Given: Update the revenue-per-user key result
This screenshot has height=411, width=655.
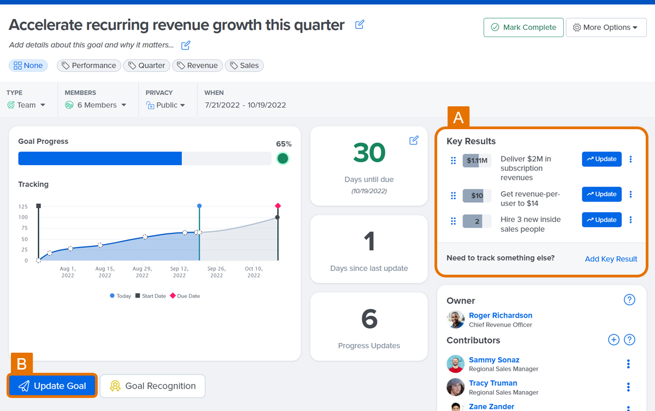Looking at the screenshot, I should pyautogui.click(x=602, y=194).
